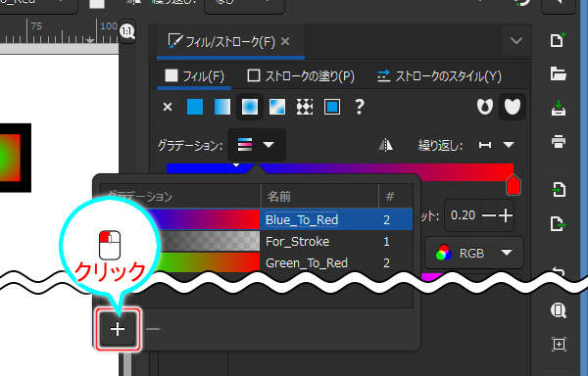Click the For_Stroke transparent gradient preview
The width and height of the screenshot is (588, 376).
click(x=209, y=241)
